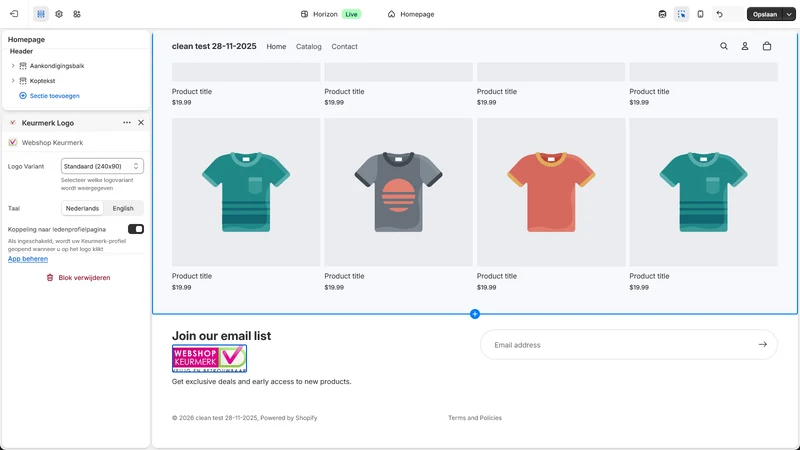Click the Powered by Shopify link
The image size is (800, 450).
(x=289, y=418)
